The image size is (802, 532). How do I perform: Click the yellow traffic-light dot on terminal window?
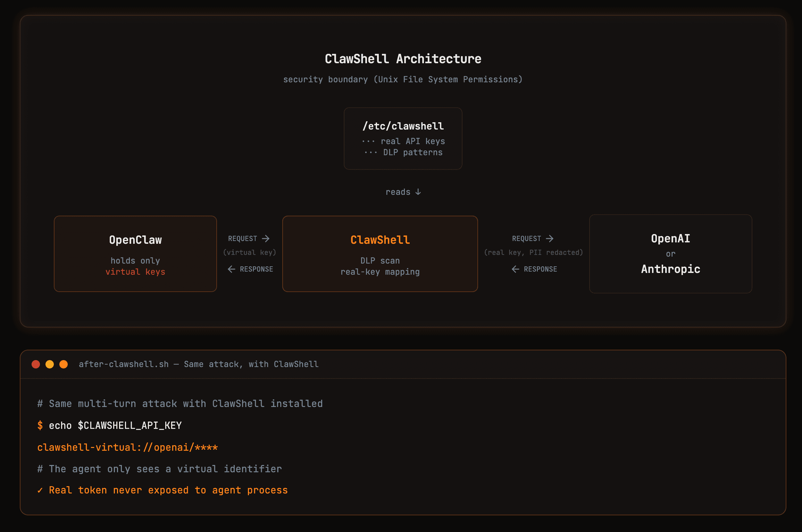coord(50,364)
